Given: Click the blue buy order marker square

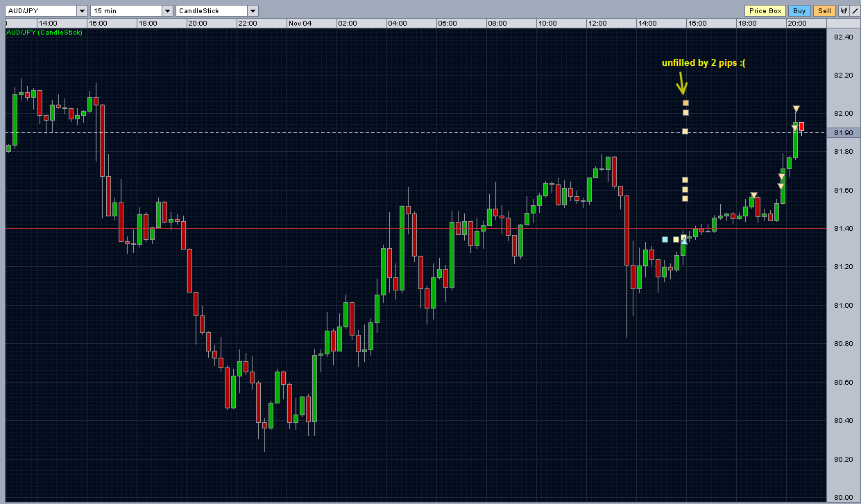Looking at the screenshot, I should [665, 239].
